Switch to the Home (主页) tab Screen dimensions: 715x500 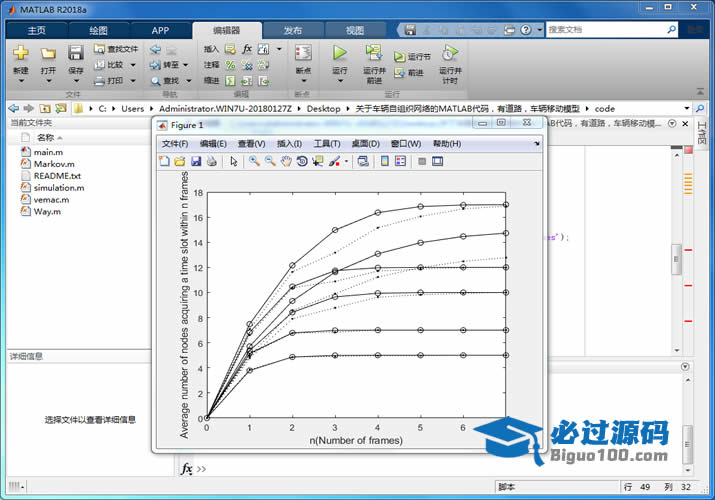pyautogui.click(x=36, y=31)
